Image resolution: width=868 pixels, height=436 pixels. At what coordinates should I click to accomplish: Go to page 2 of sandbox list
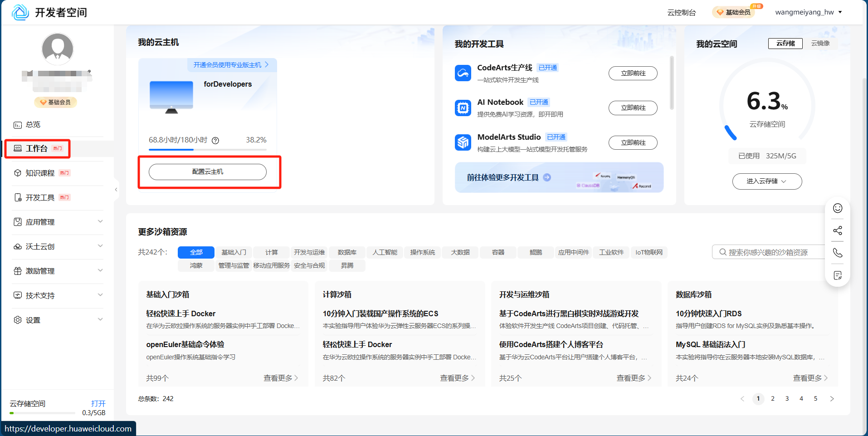point(773,399)
